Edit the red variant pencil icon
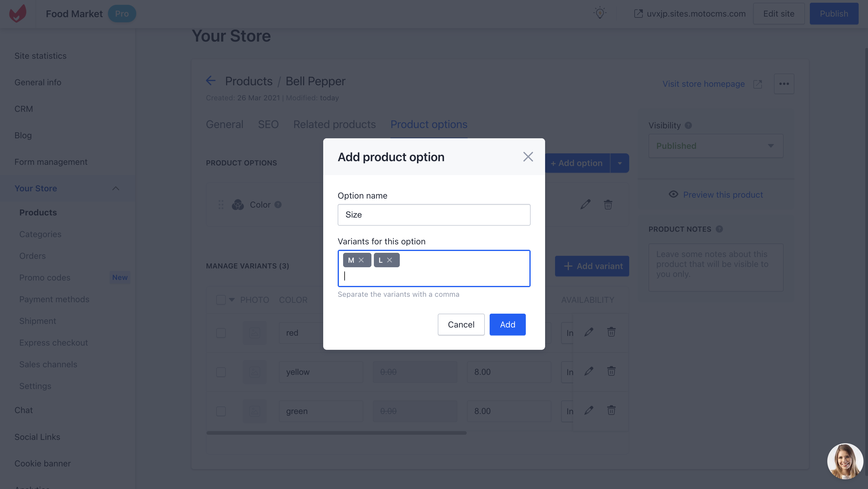868x489 pixels. point(589,332)
